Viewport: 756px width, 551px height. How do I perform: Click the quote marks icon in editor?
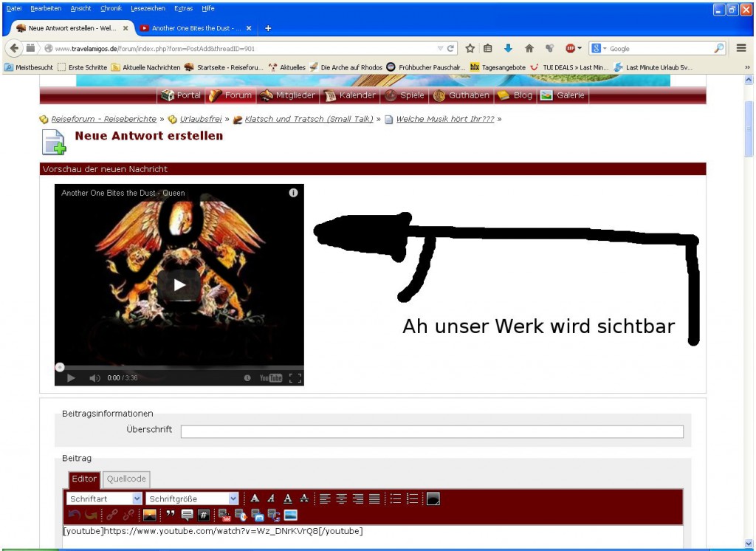(171, 515)
